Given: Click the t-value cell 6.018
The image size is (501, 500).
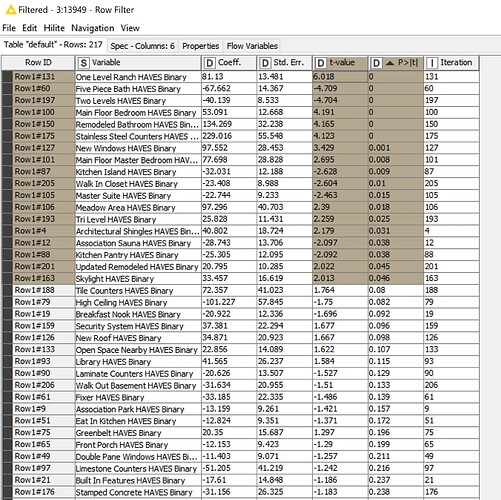Looking at the screenshot, I should [340, 77].
